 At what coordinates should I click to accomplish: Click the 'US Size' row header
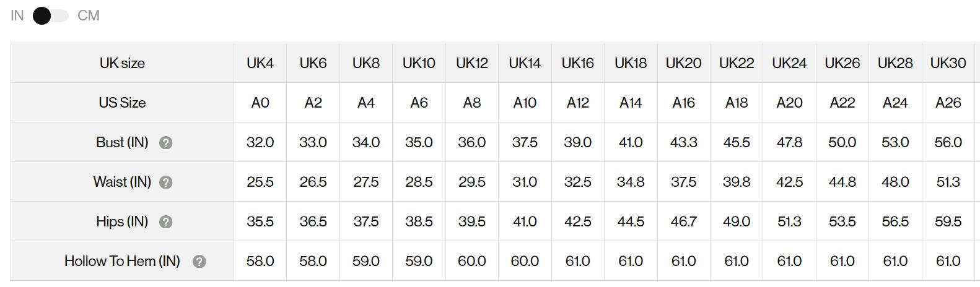tap(122, 103)
